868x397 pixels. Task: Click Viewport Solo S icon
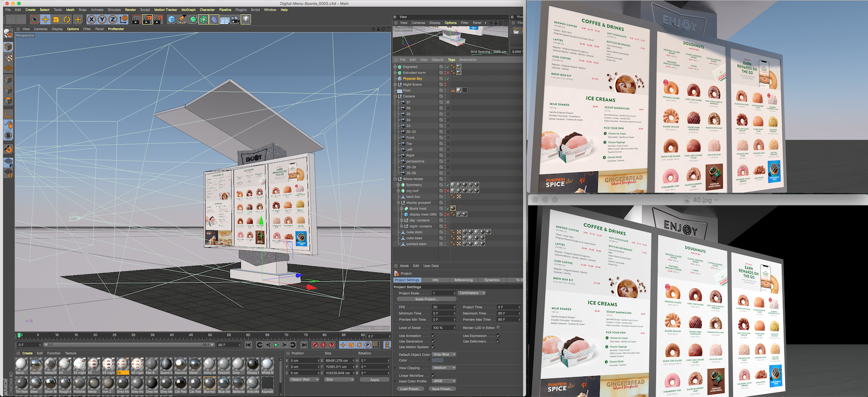click(8, 135)
